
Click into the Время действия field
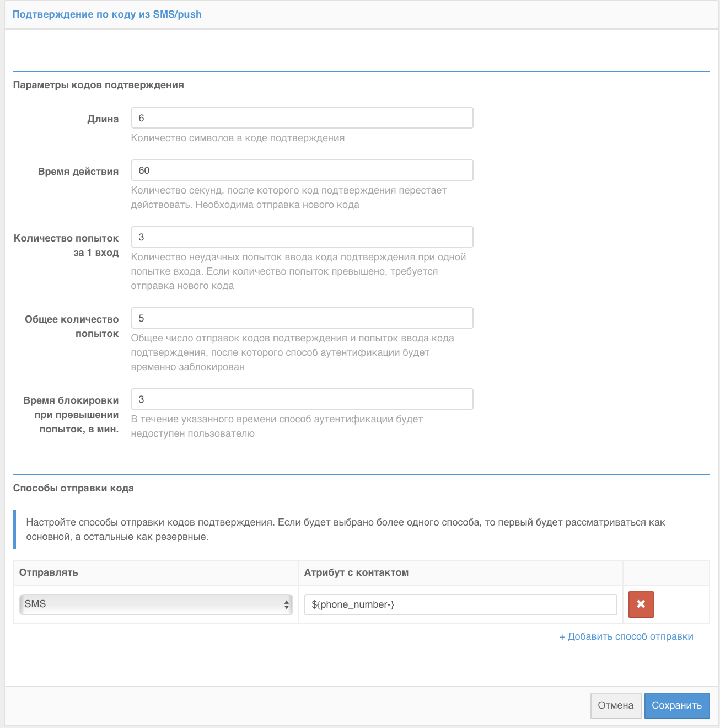click(302, 170)
